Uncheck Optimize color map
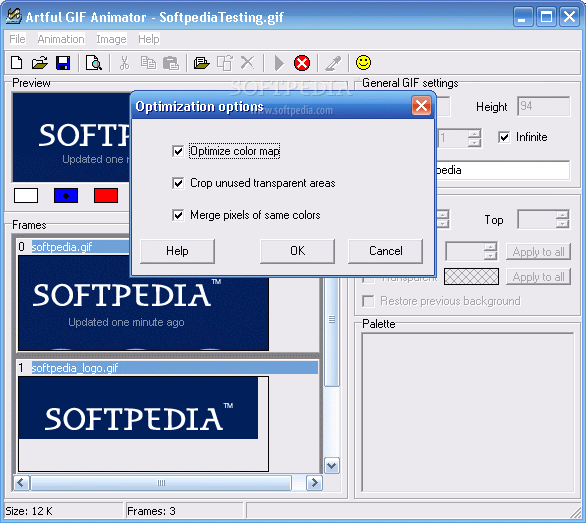Viewport: 586px width, 523px height. (x=178, y=151)
